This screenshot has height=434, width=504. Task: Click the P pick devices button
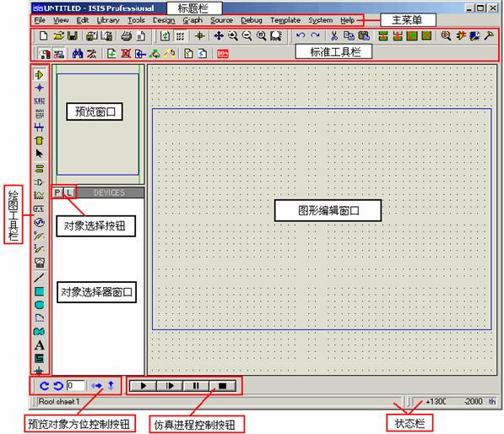[x=57, y=193]
